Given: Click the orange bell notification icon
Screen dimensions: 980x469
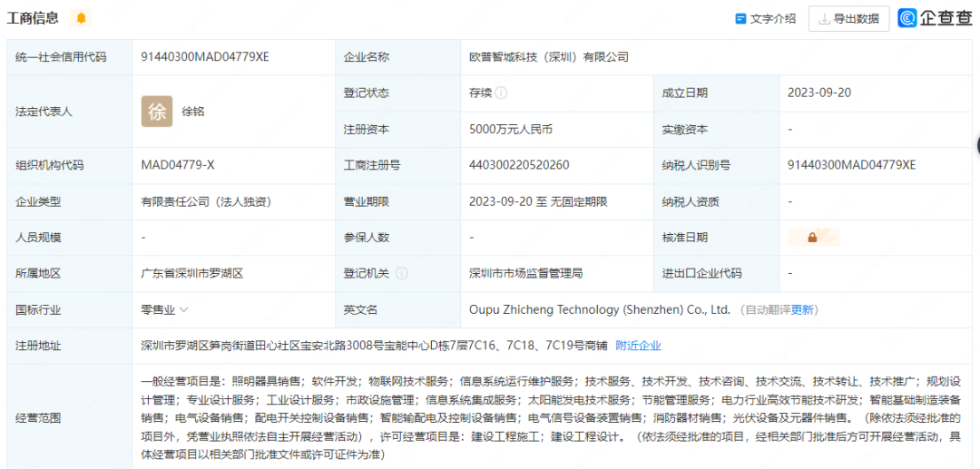Looking at the screenshot, I should click(81, 18).
